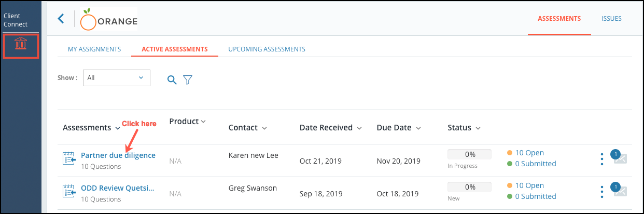Click the bank building icon in sidebar

21,44
